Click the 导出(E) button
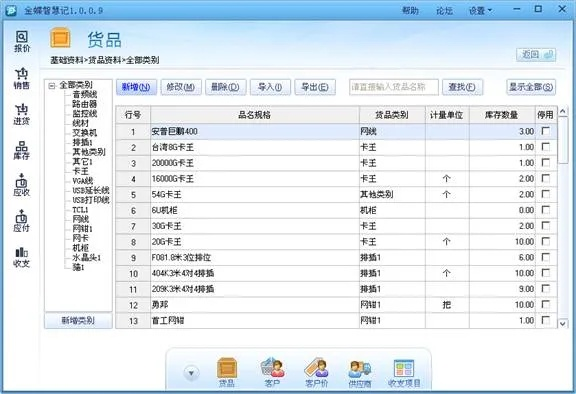The width and height of the screenshot is (576, 394). [x=315, y=87]
